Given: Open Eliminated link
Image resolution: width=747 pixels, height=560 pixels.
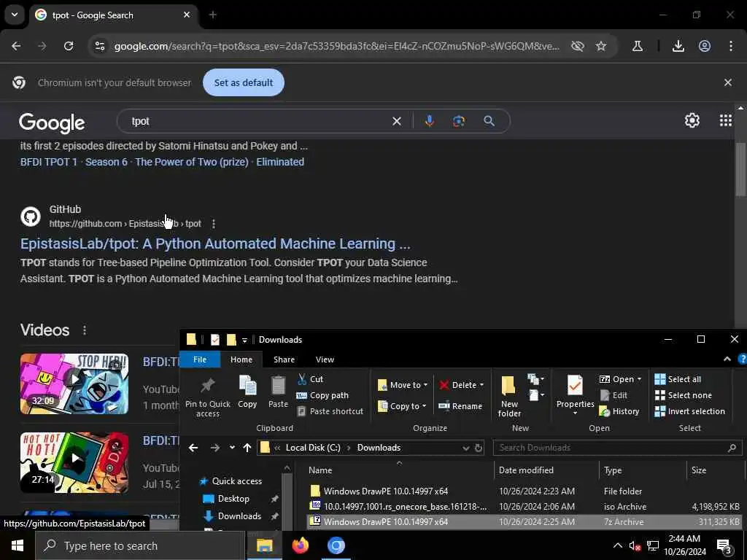Looking at the screenshot, I should [x=280, y=162].
